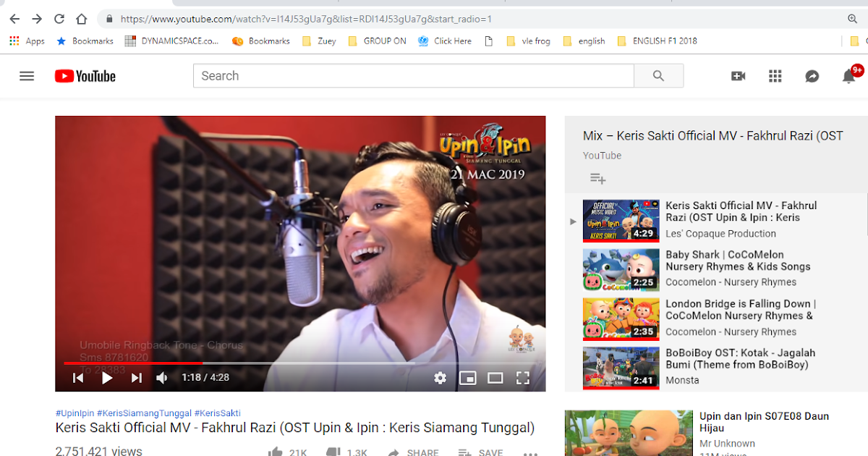This screenshot has height=456, width=868.
Task: Click the #UpinIpin hashtag
Action: pyautogui.click(x=75, y=413)
